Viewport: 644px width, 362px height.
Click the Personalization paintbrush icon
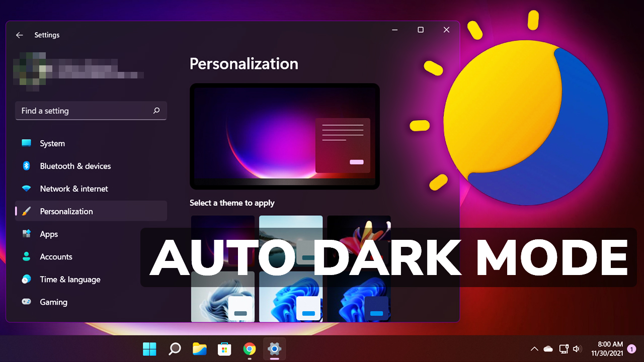click(x=27, y=211)
